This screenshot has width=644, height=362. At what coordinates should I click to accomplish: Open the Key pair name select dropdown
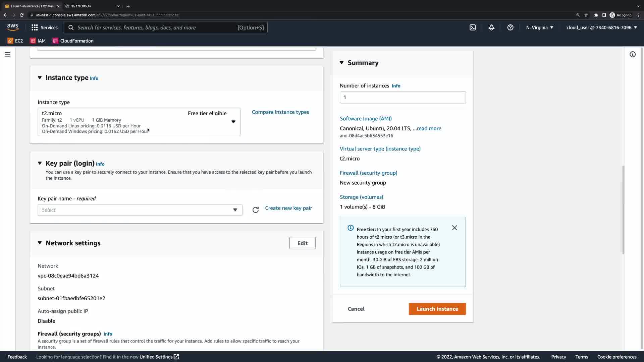pos(140,210)
